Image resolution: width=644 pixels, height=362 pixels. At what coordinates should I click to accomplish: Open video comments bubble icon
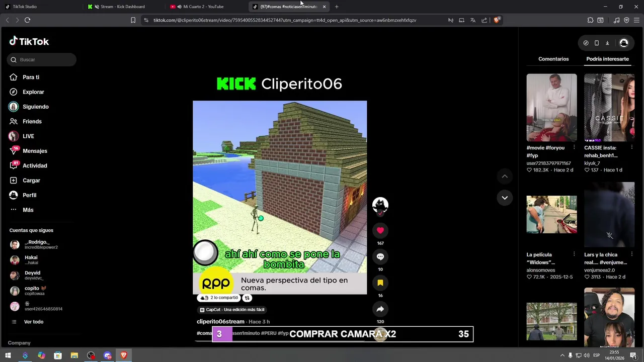(x=380, y=256)
